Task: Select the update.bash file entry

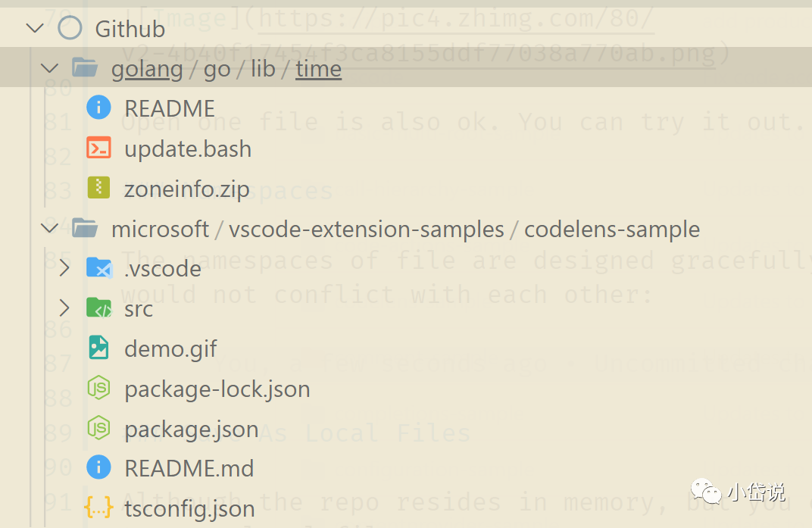Action: coord(188,148)
